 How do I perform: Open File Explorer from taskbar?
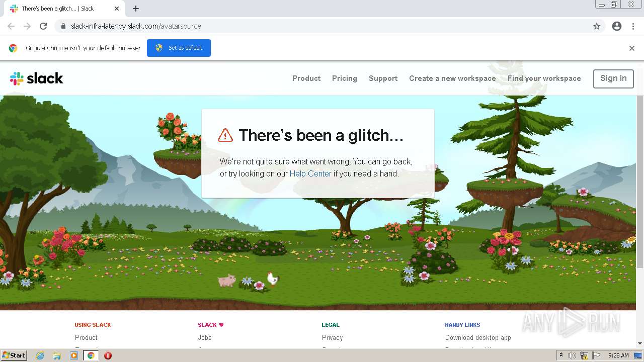pyautogui.click(x=57, y=355)
